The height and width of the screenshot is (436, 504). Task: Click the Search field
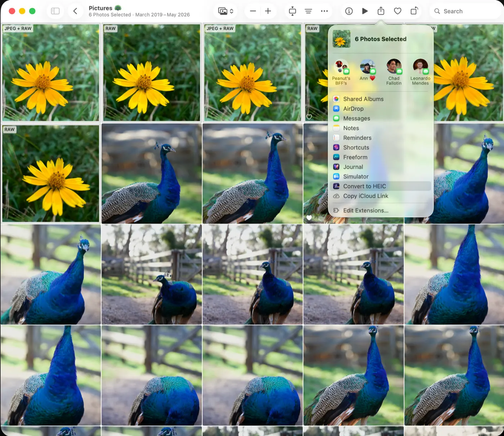(x=465, y=11)
